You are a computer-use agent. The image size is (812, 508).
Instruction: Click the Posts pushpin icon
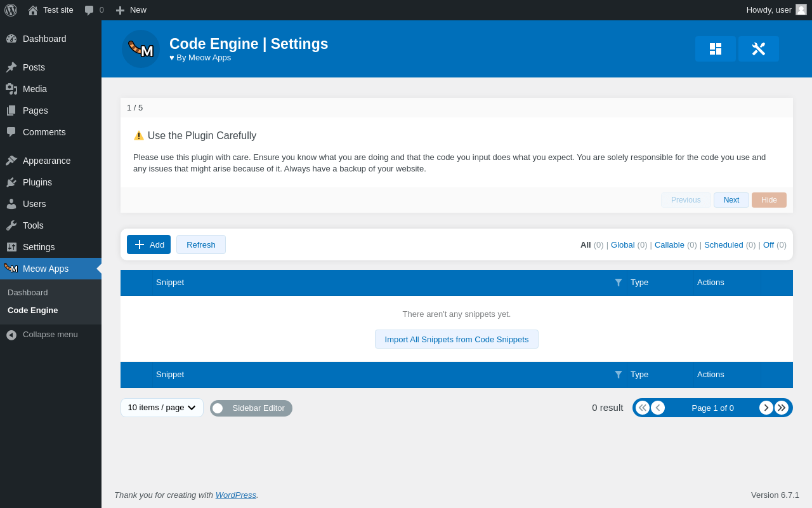click(11, 67)
